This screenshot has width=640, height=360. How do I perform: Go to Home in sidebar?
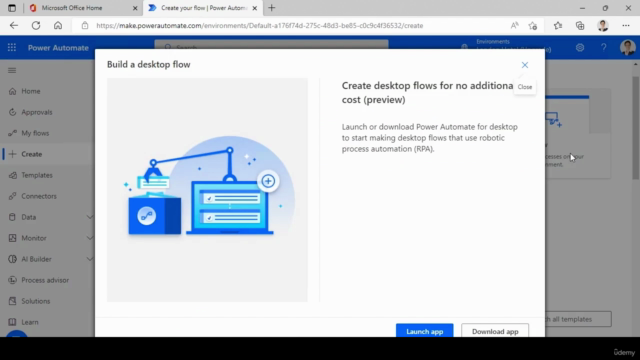tap(31, 91)
